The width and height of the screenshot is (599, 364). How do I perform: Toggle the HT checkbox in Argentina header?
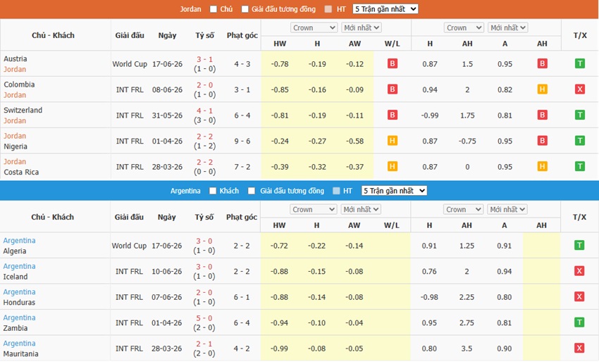click(336, 191)
